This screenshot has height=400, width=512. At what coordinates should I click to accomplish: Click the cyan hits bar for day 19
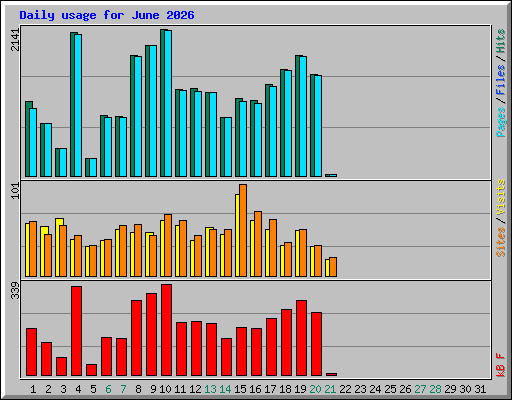click(x=303, y=116)
